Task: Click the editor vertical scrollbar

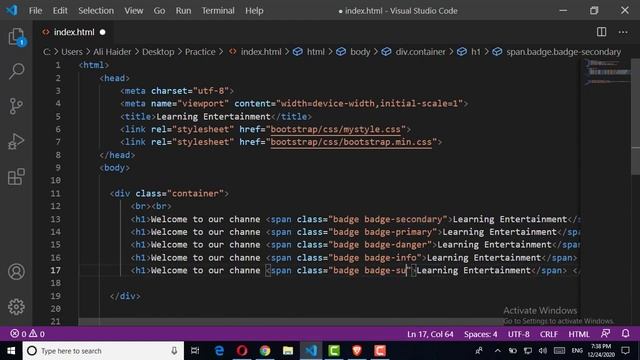Action: pyautogui.click(x=636, y=117)
